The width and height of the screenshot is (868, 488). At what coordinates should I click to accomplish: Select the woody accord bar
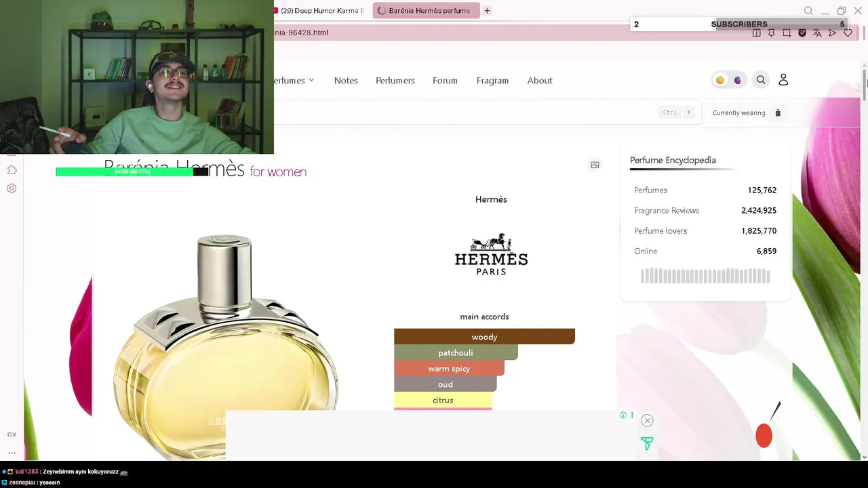click(484, 337)
